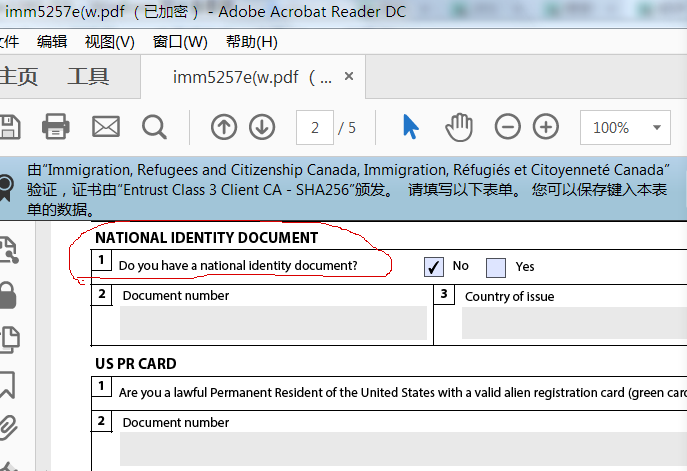This screenshot has height=471, width=687.
Task: Select the Hand pan tool
Action: point(459,127)
